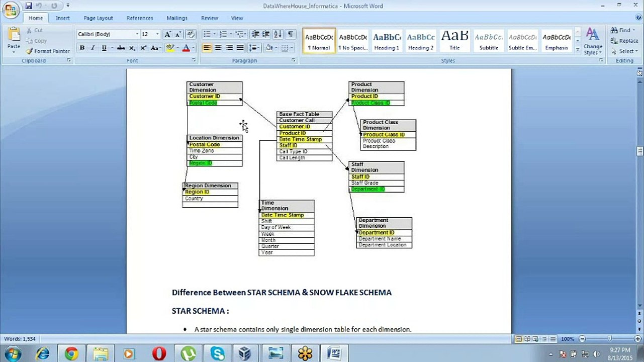Click the Format Painter tool
The width and height of the screenshot is (644, 362).
pos(48,51)
